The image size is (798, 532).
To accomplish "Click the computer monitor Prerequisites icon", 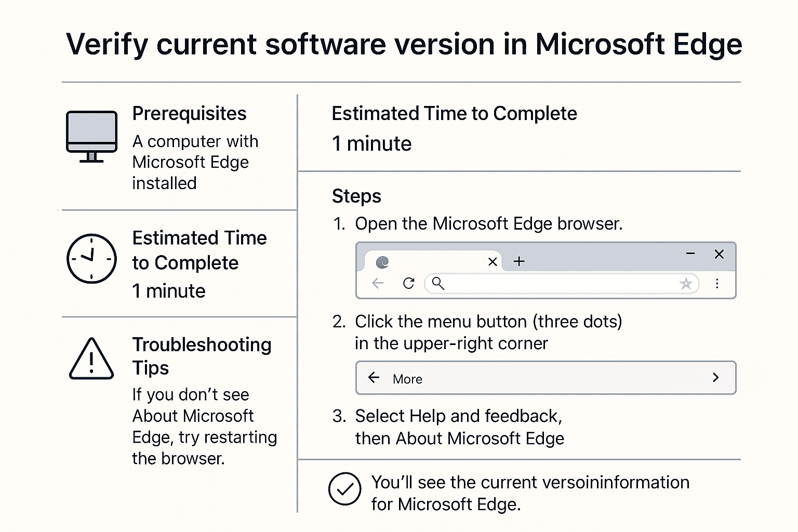I will [x=92, y=136].
